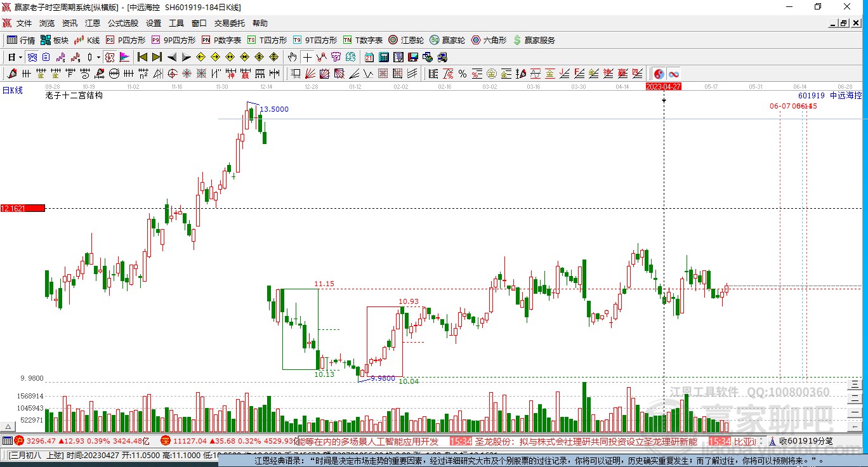
Task: Jump to the last bar icon
Action: [x=157, y=57]
